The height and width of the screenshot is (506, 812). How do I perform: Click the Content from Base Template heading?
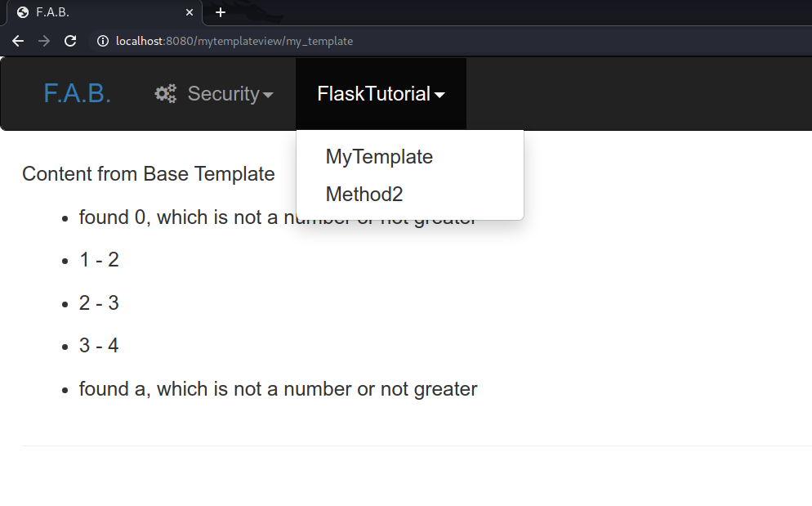point(148,173)
